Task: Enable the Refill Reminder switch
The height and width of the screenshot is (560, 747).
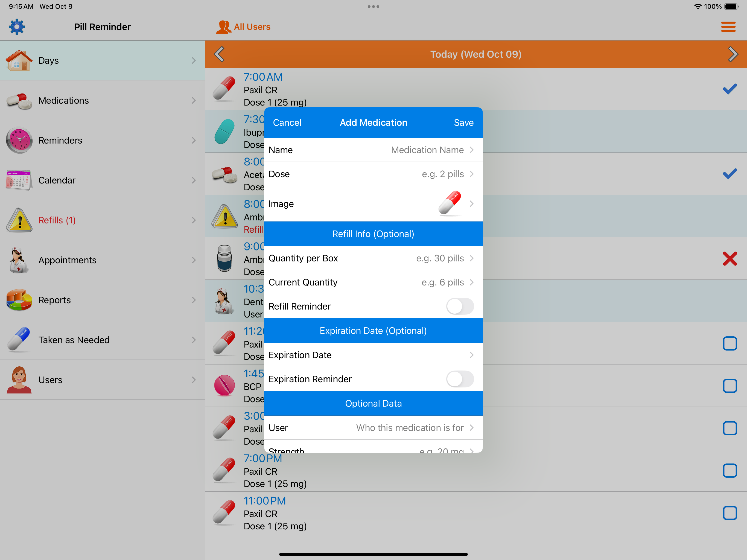Action: (460, 306)
